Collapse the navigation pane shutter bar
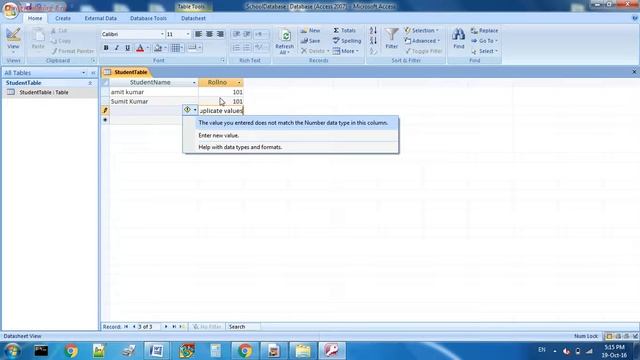The height and width of the screenshot is (360, 640). [x=93, y=73]
